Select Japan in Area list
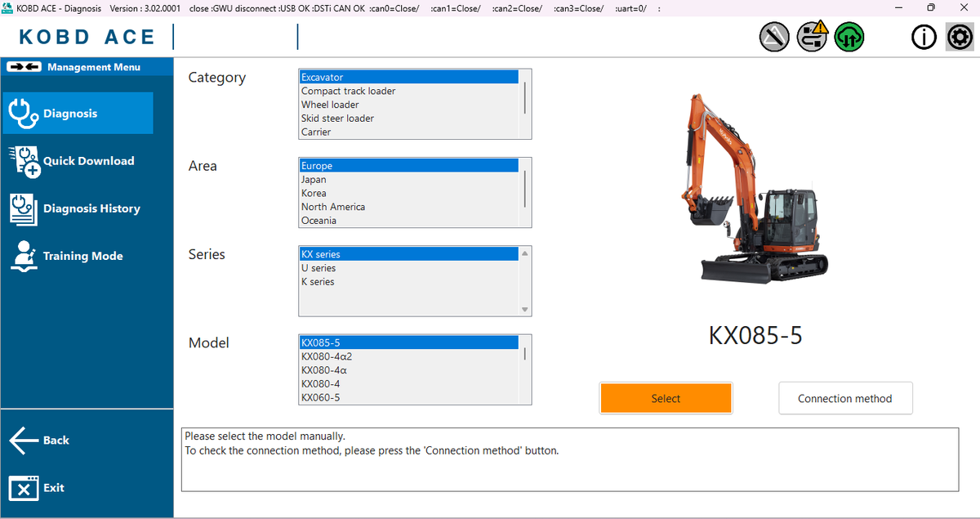The image size is (980, 519). 409,180
